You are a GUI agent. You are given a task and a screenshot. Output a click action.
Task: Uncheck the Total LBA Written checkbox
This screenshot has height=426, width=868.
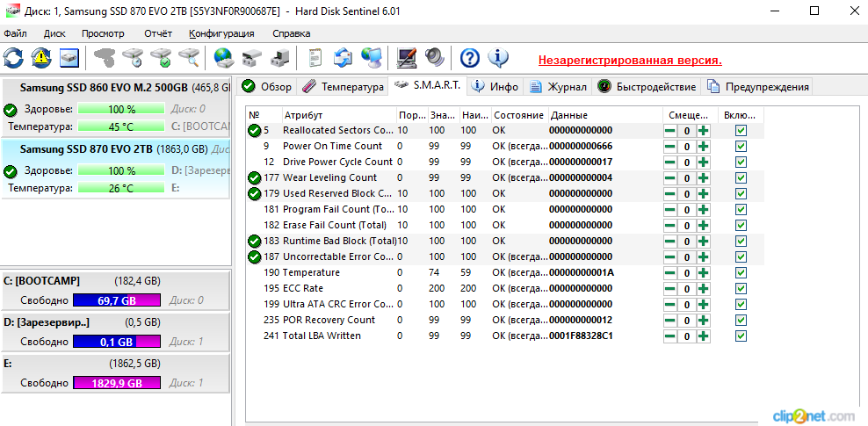(741, 336)
